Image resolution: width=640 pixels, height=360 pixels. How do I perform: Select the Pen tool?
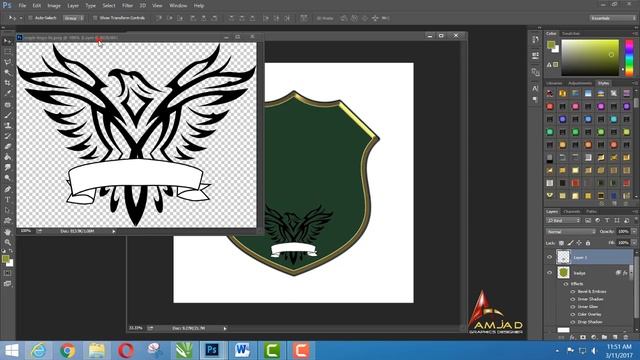(7, 189)
